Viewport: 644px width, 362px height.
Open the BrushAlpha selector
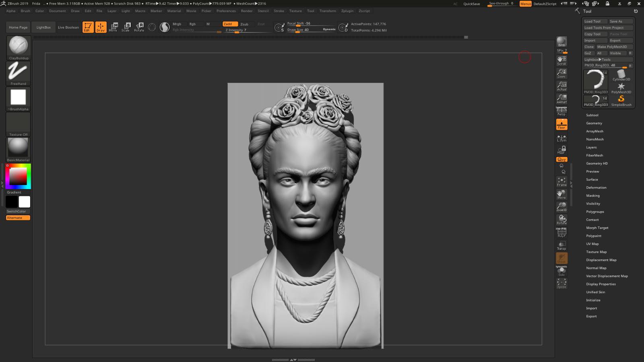(18, 99)
